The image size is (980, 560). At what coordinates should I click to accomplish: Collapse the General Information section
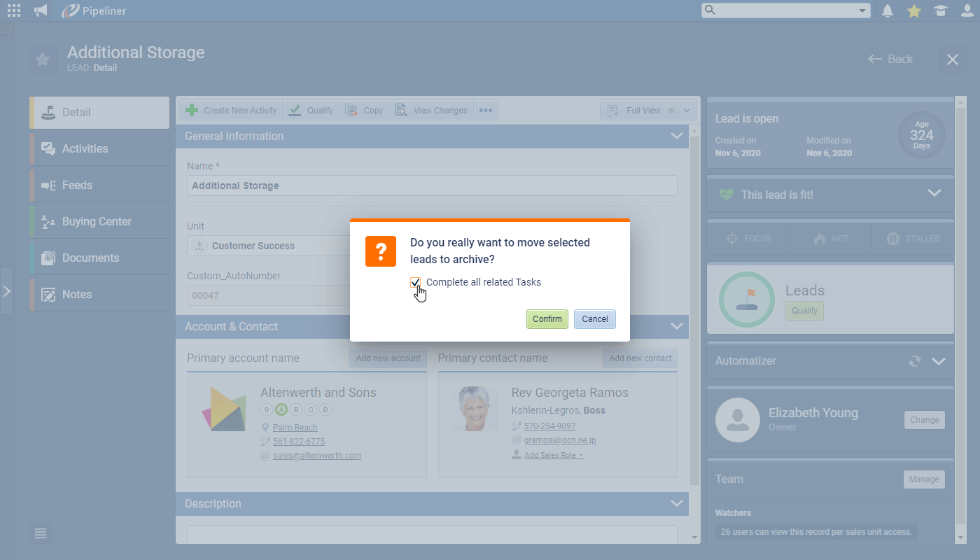pos(676,136)
